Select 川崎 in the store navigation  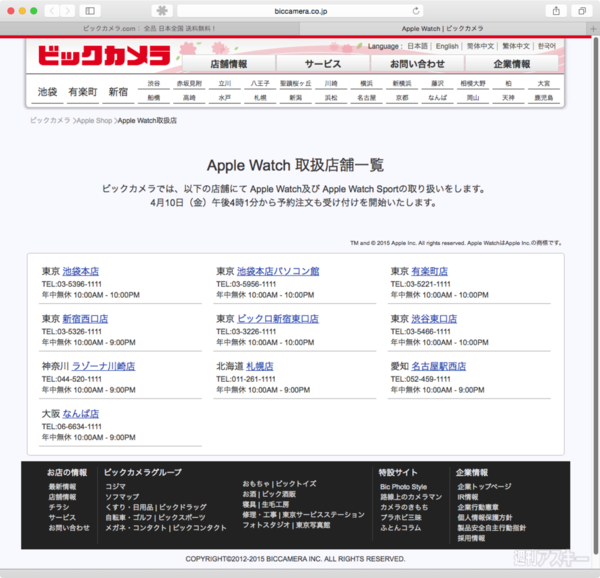331,83
